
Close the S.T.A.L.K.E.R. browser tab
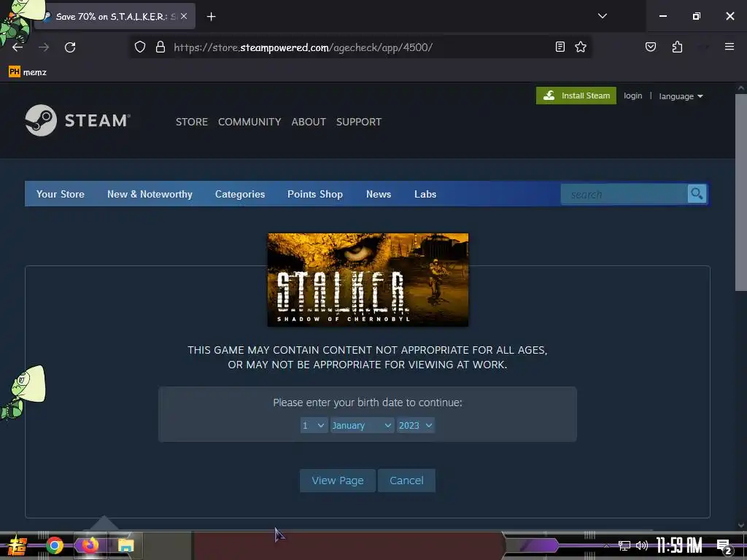[184, 16]
